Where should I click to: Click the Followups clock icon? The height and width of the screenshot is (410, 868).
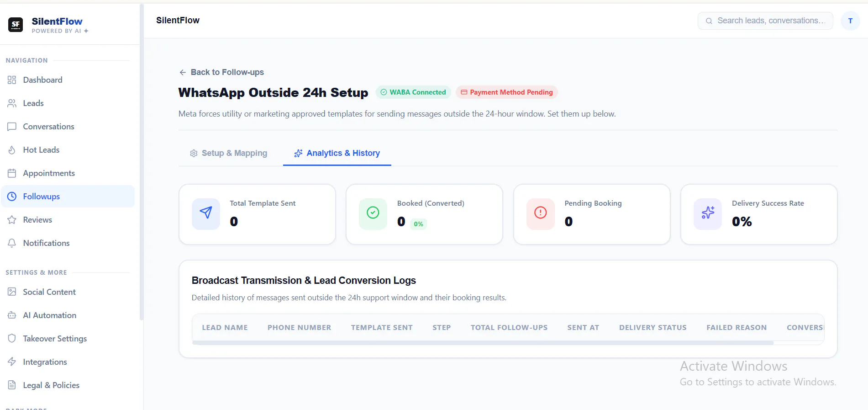[12, 197]
